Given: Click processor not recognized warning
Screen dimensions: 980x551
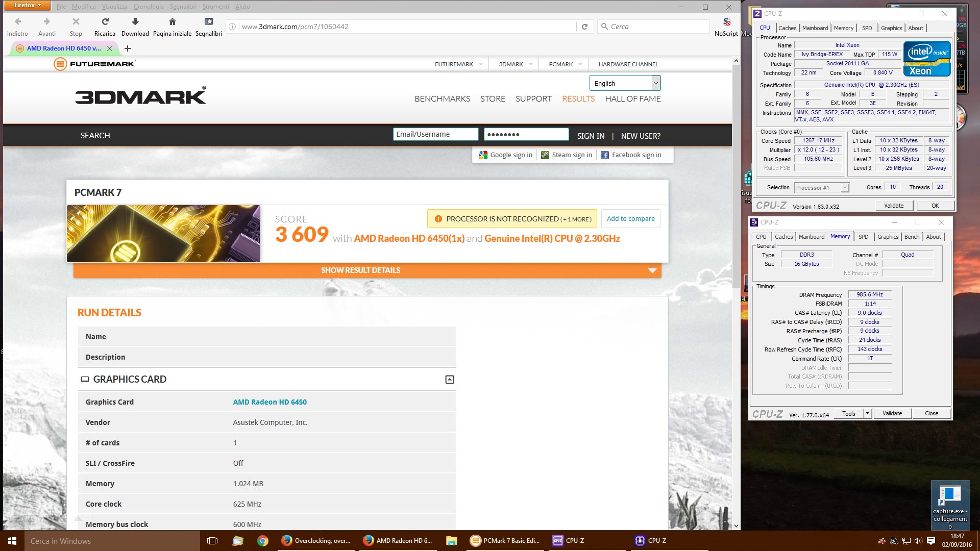Looking at the screenshot, I should [x=512, y=219].
